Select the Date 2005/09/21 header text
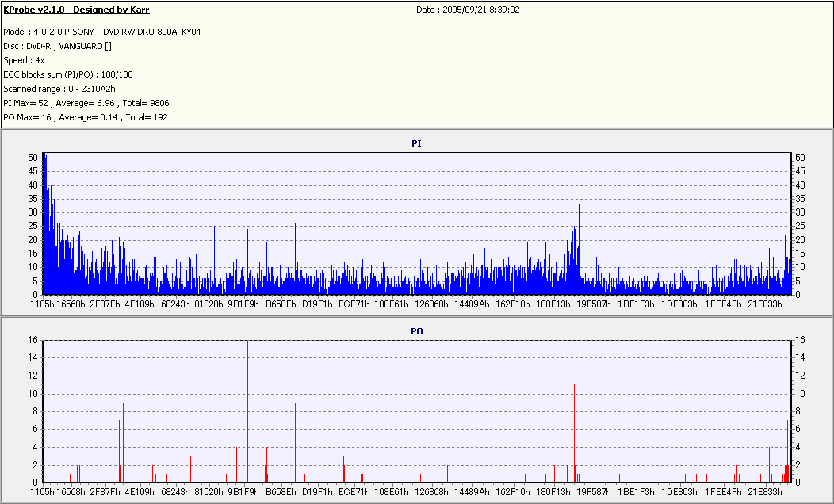This screenshot has height=504, width=834. click(468, 10)
